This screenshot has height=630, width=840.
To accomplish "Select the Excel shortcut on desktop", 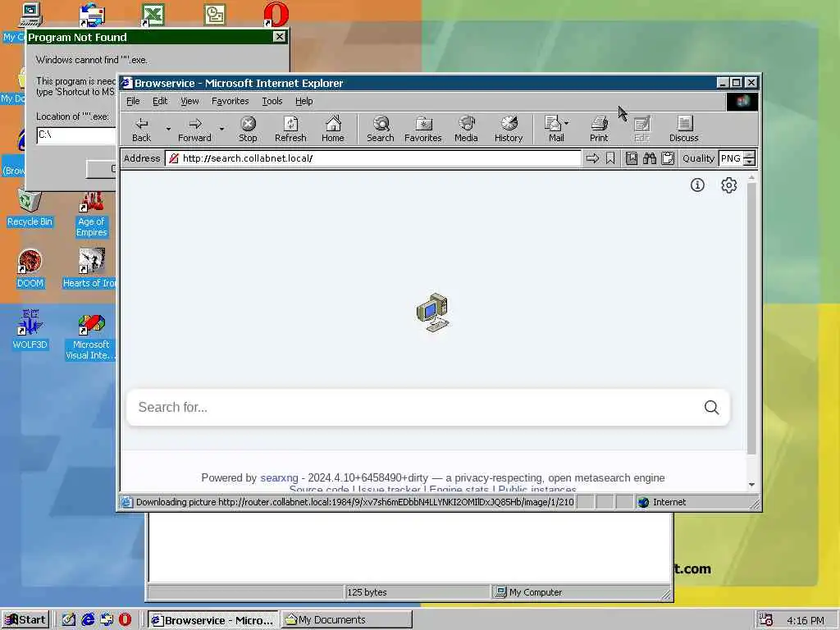I will (152, 15).
